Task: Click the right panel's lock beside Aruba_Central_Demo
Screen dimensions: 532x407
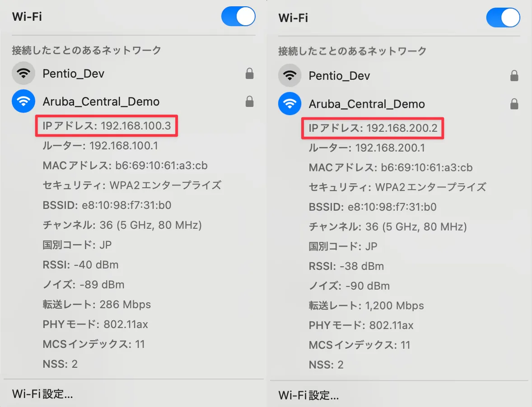Action: (514, 103)
